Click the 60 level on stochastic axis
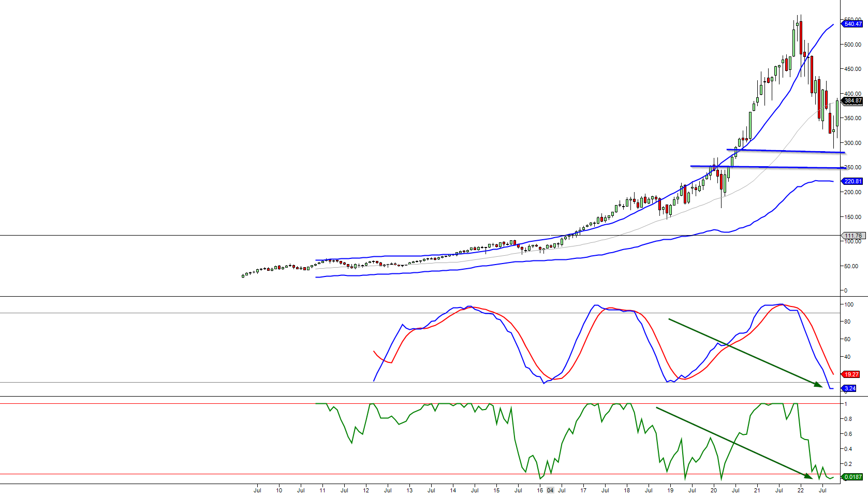The image size is (868, 496). click(848, 339)
